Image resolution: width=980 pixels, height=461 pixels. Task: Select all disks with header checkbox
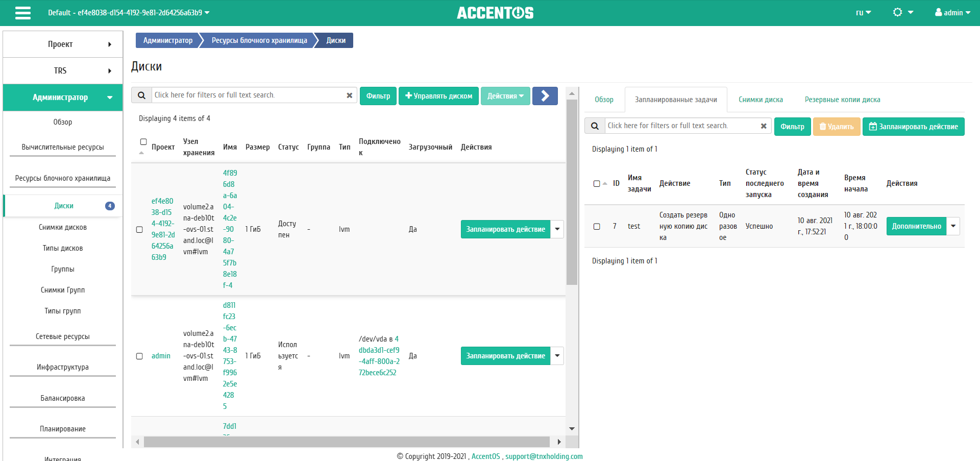coord(143,142)
